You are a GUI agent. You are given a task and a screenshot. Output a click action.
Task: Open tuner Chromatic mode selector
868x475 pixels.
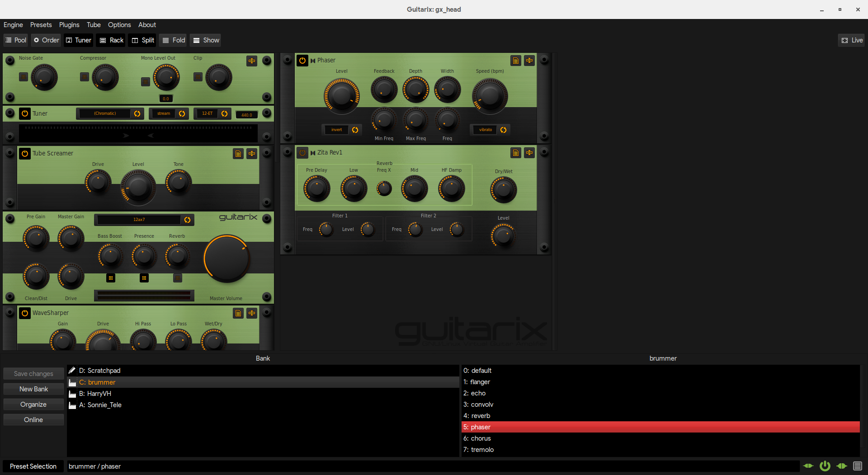coord(105,113)
